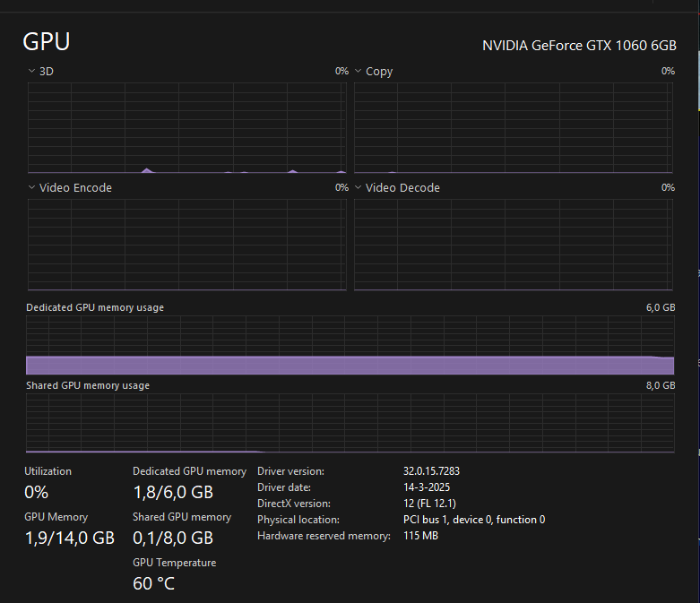Screen dimensions: 700x603
Task: Click the Video Encode usage graph
Action: [x=187, y=245]
